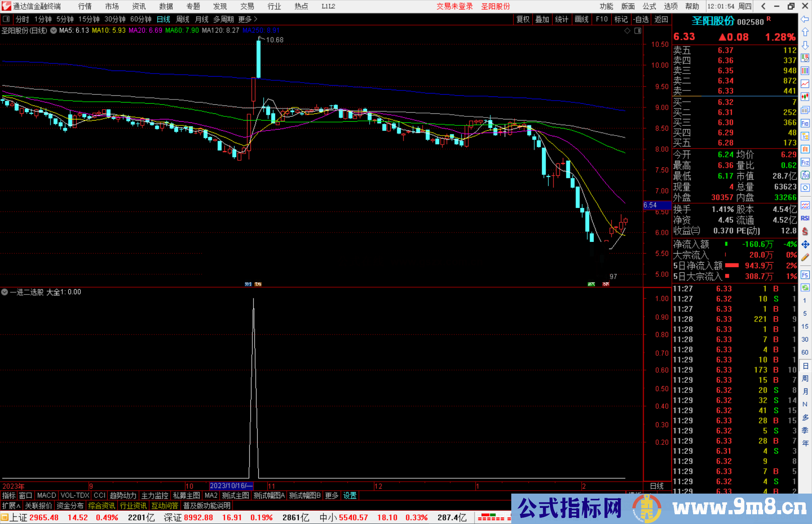Screen dimensions: 812x524
Task: Open the 行情 menu
Action: pyautogui.click(x=85, y=6)
